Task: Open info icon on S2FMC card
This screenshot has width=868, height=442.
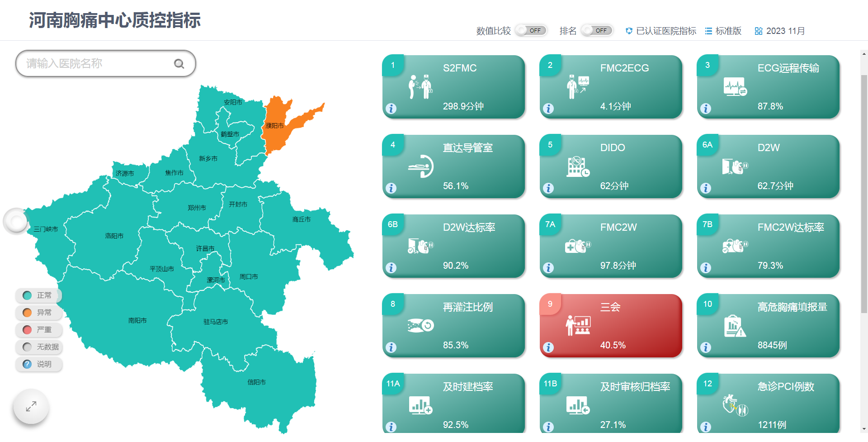Action: point(391,109)
